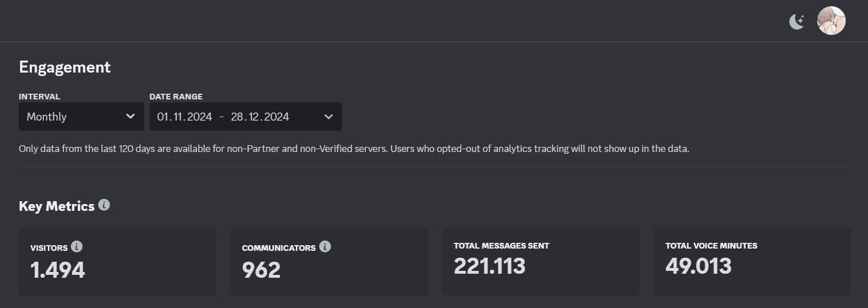
Task: Click the TOTAL MESSAGES SENT label
Action: pyautogui.click(x=501, y=246)
